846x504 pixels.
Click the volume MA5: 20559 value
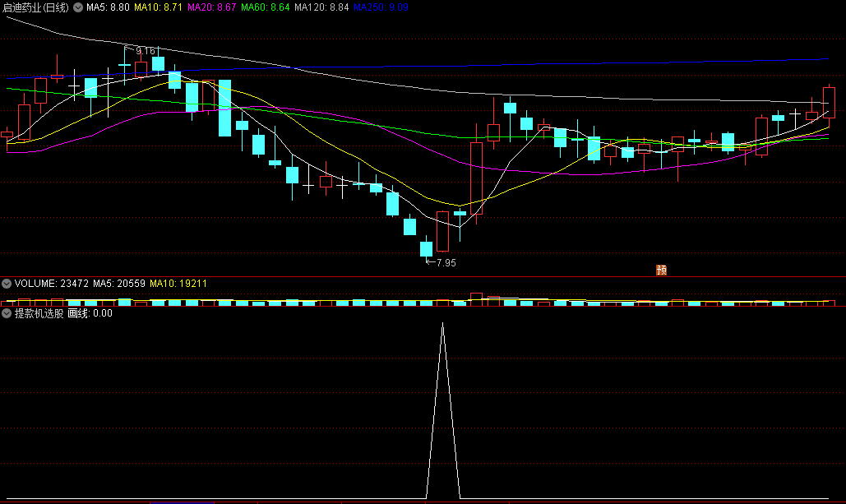119,284
